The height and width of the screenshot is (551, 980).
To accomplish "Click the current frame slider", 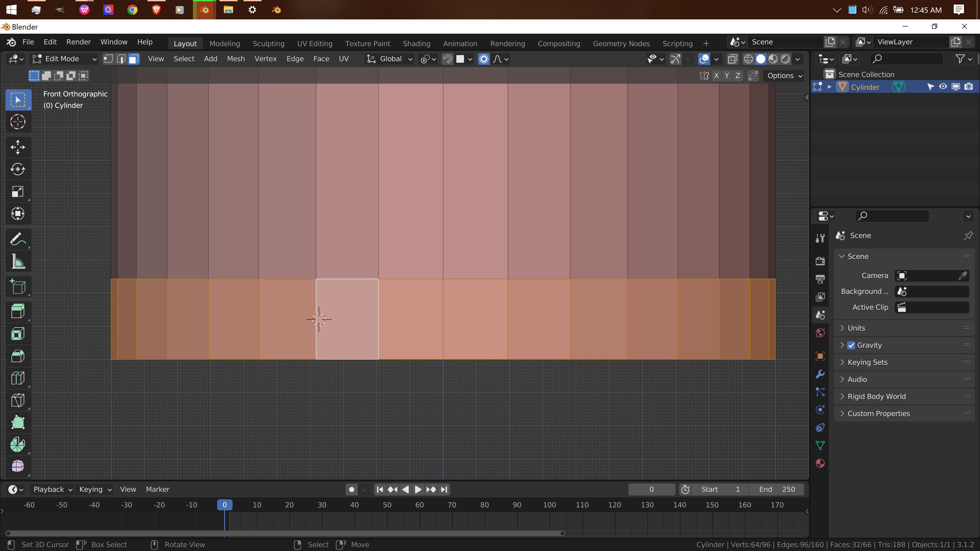I will point(651,490).
